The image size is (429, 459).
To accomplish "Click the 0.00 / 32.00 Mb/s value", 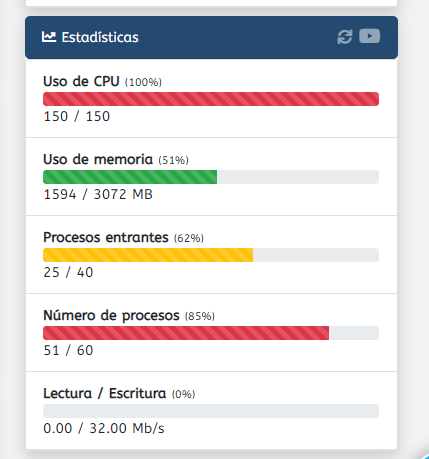I will pyautogui.click(x=104, y=428).
